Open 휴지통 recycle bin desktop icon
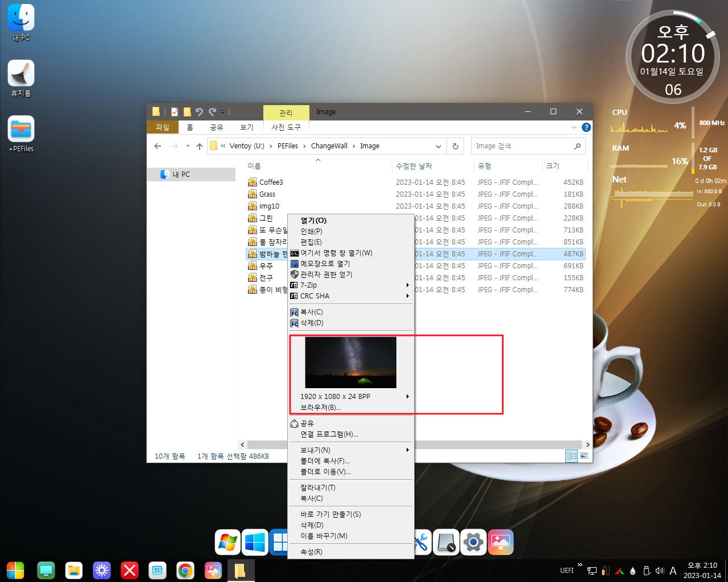This screenshot has width=728, height=582. [21, 78]
